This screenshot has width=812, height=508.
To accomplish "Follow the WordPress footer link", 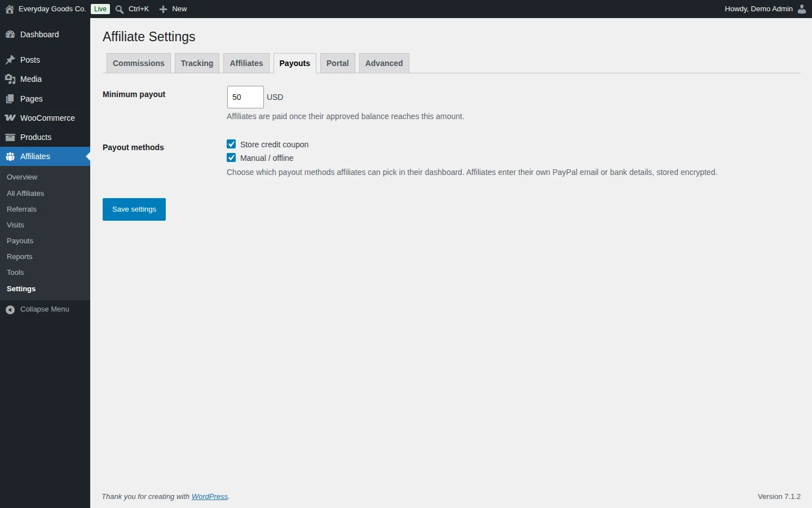I will (x=210, y=497).
